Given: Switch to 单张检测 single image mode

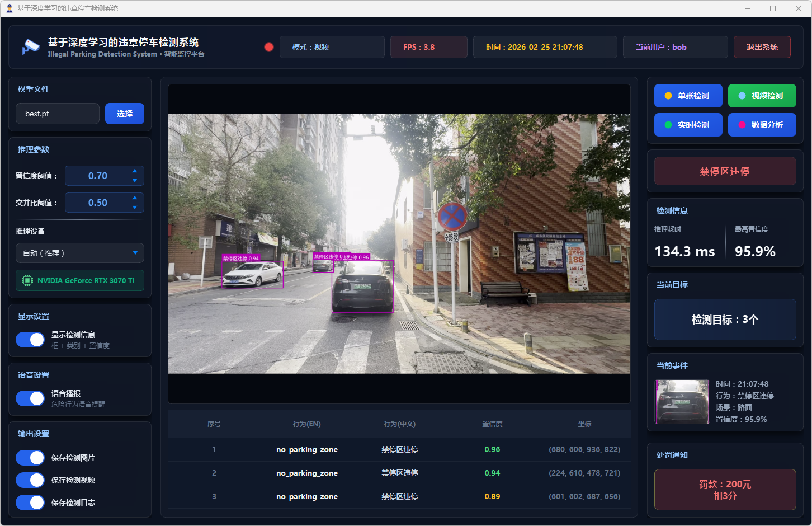Looking at the screenshot, I should [688, 96].
